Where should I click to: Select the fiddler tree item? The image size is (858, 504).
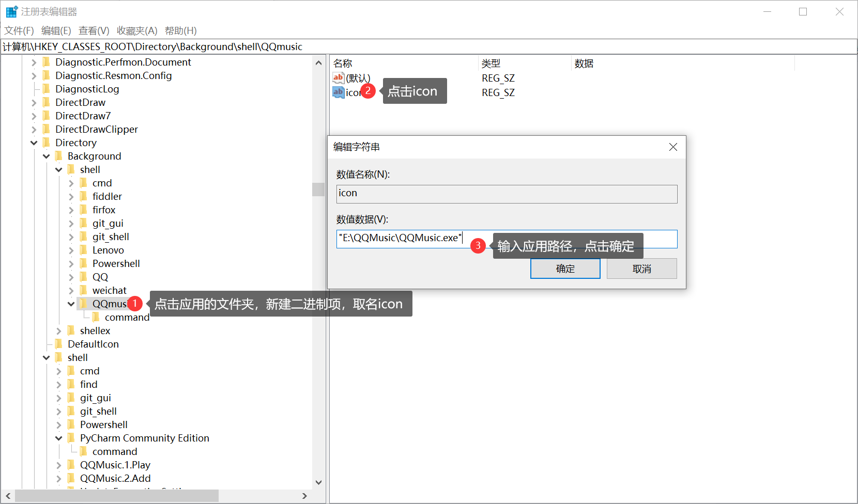point(107,197)
